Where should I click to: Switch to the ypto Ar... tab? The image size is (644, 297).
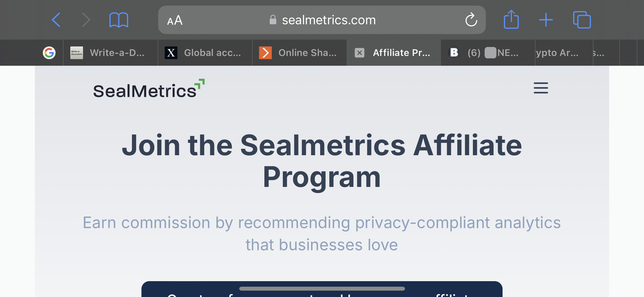click(564, 53)
